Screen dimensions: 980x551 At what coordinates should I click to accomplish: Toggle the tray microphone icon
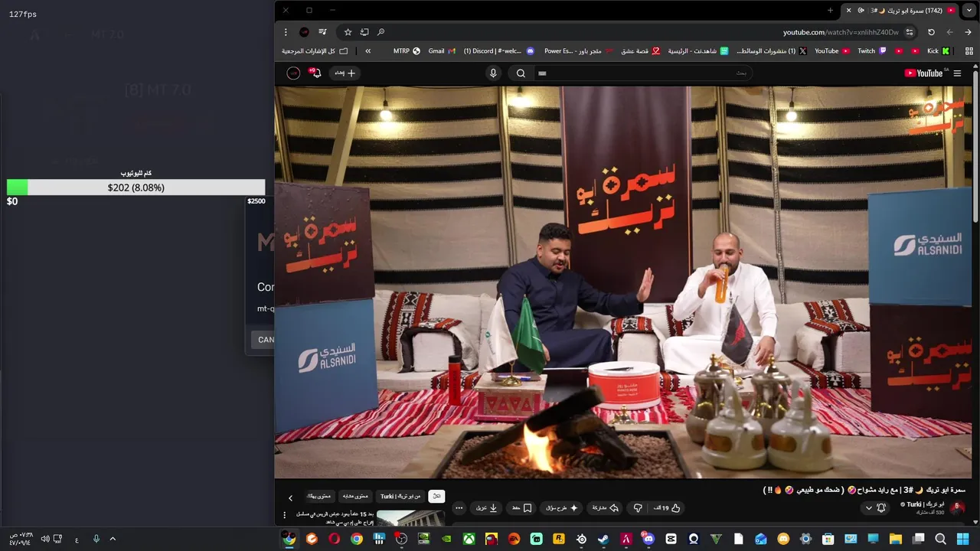point(96,539)
